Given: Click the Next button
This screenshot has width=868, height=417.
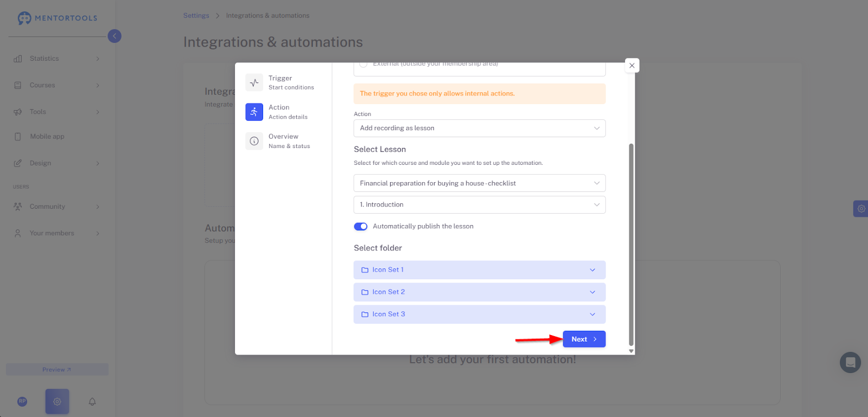Looking at the screenshot, I should [584, 339].
